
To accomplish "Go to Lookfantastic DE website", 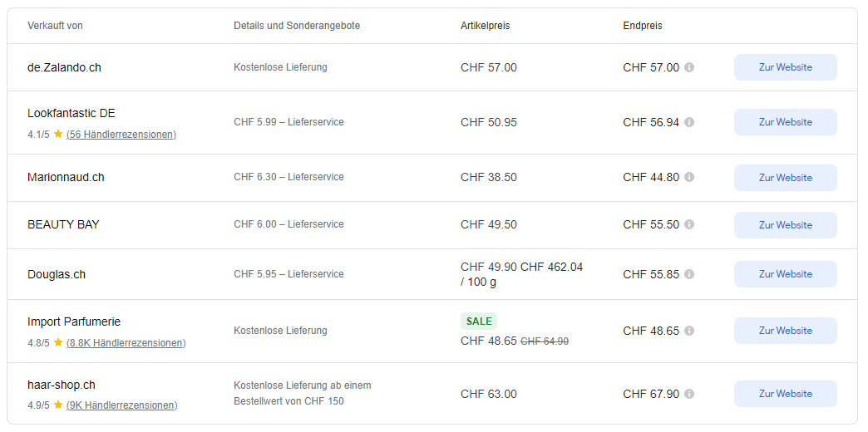I will point(785,122).
